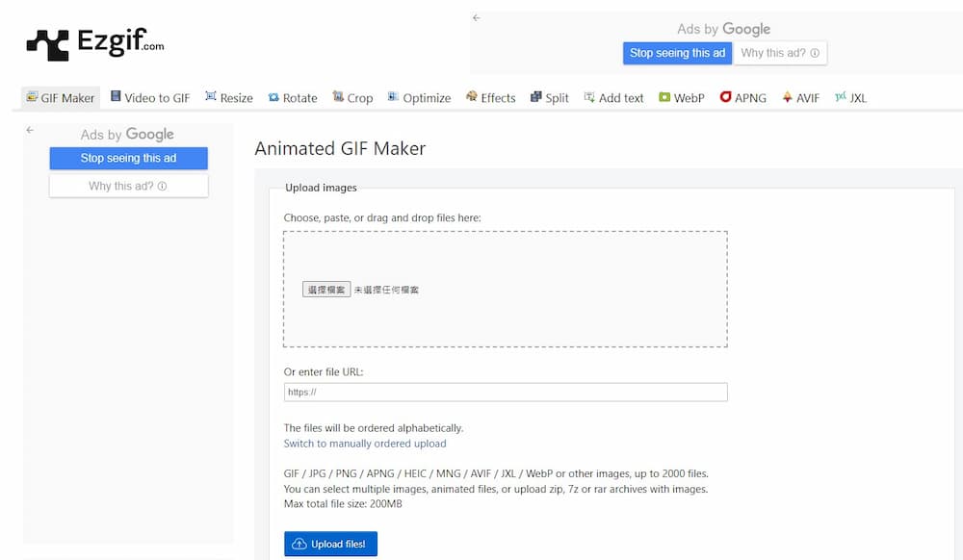Open the JXL menu label
The width and height of the screenshot is (963, 560).
[x=858, y=98]
